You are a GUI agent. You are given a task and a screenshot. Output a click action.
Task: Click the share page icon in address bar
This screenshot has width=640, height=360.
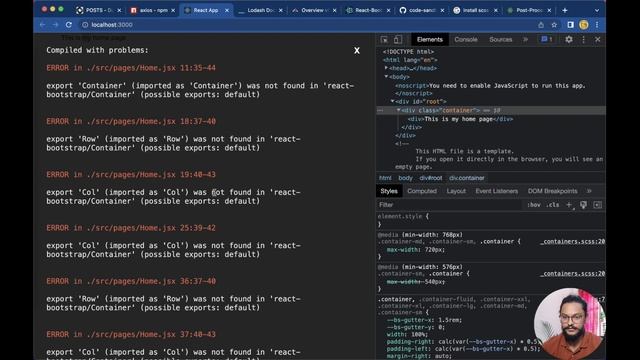click(541, 25)
